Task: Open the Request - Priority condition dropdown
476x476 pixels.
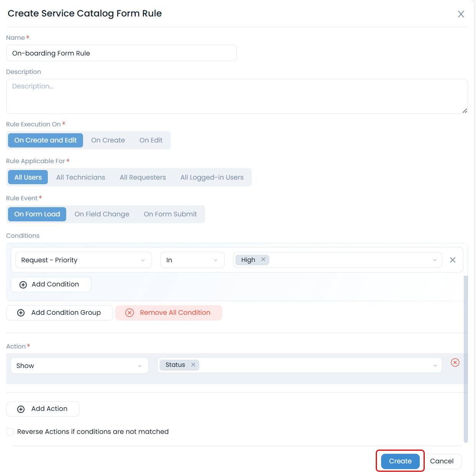Action: pos(83,260)
